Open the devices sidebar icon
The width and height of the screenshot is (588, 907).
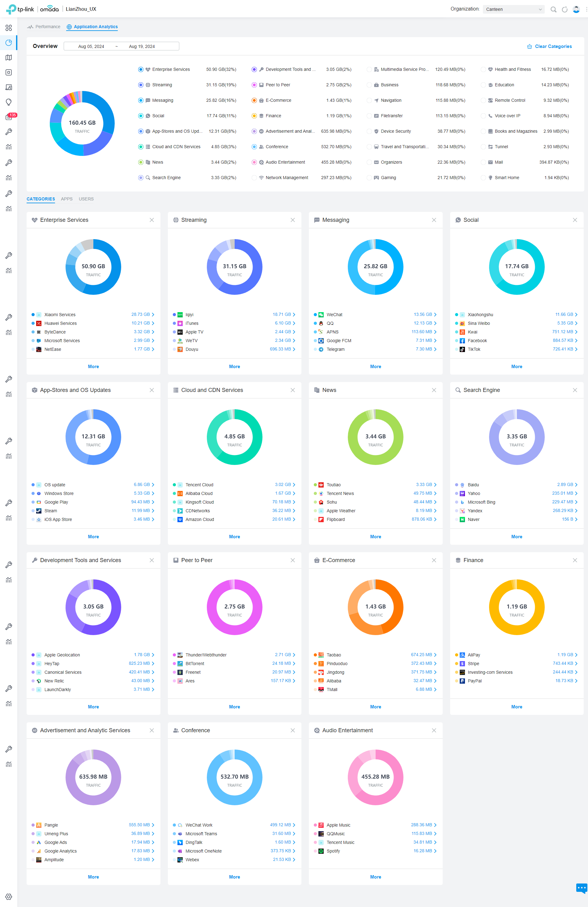pos(8,87)
